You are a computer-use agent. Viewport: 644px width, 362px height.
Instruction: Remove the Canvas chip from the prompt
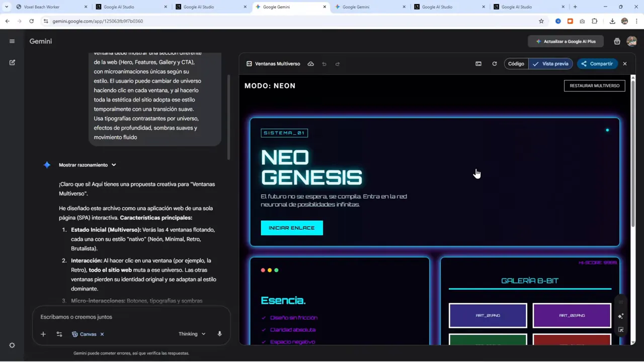[x=102, y=334]
